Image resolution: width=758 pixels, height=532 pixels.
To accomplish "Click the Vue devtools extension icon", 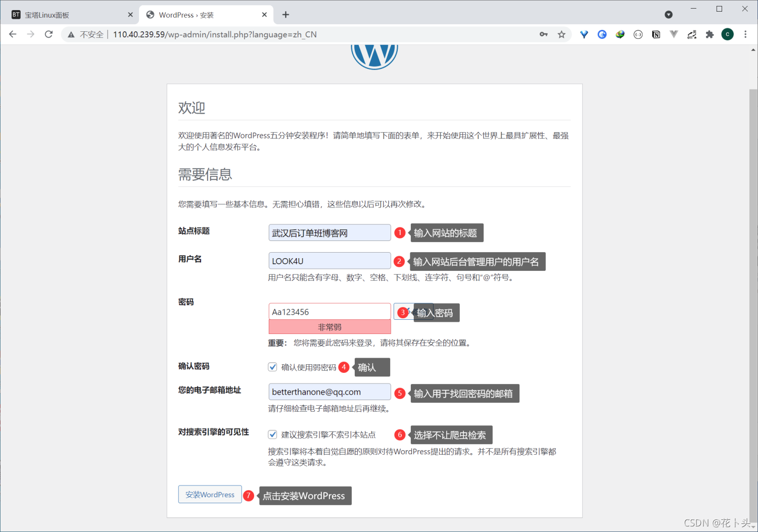I will 673,34.
